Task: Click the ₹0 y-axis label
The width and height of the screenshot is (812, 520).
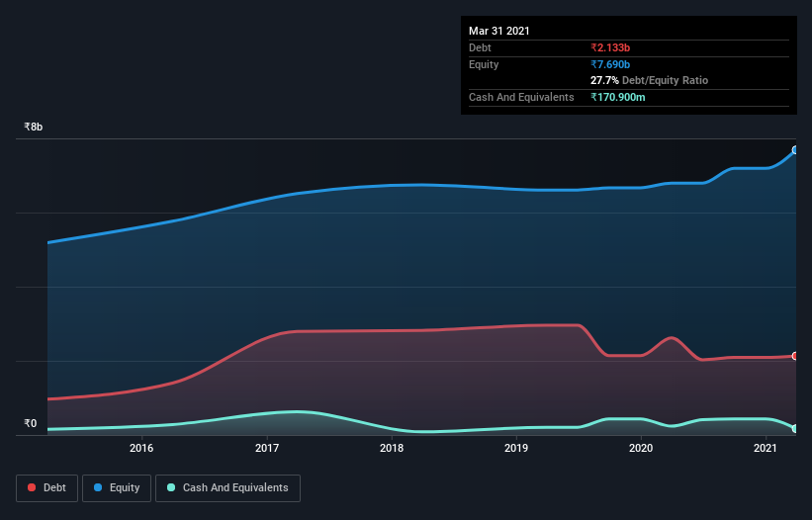Action: 30,423
